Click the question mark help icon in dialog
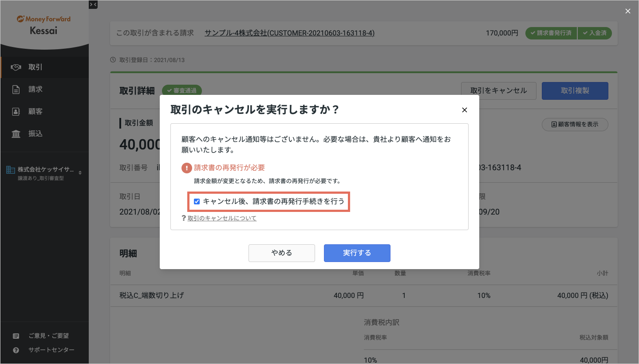This screenshot has width=639, height=364. pyautogui.click(x=184, y=218)
